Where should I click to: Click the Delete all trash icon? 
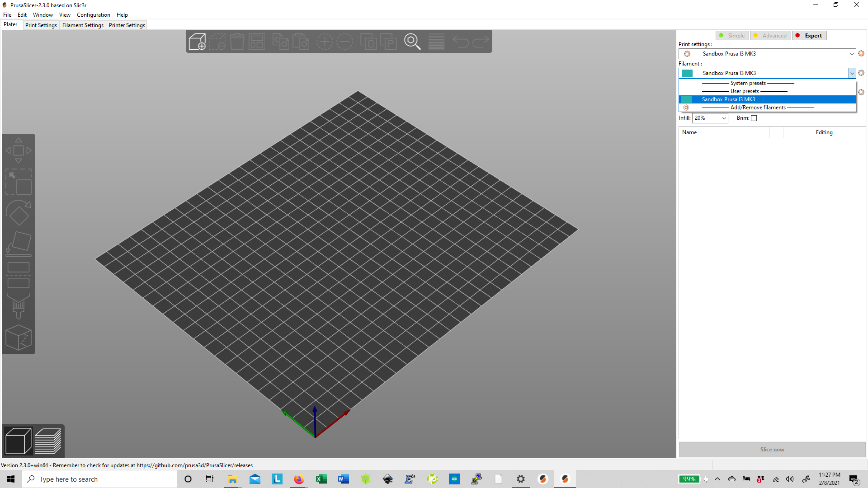point(237,42)
